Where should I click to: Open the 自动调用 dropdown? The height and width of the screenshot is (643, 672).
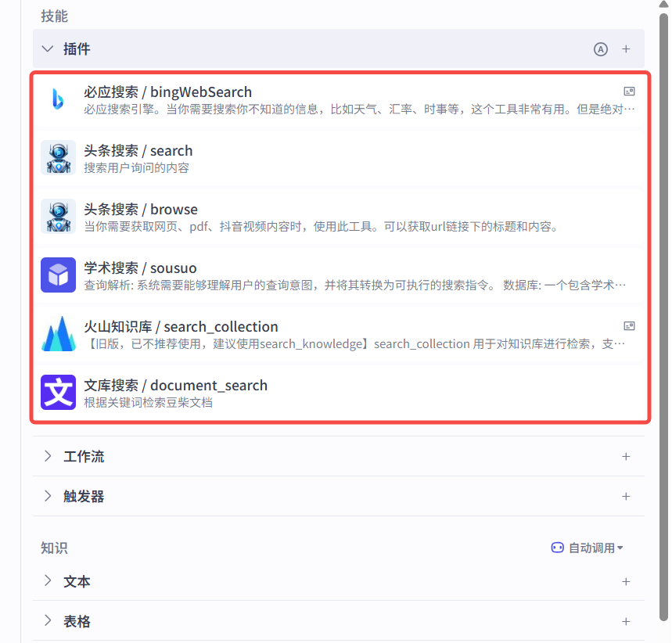click(588, 548)
